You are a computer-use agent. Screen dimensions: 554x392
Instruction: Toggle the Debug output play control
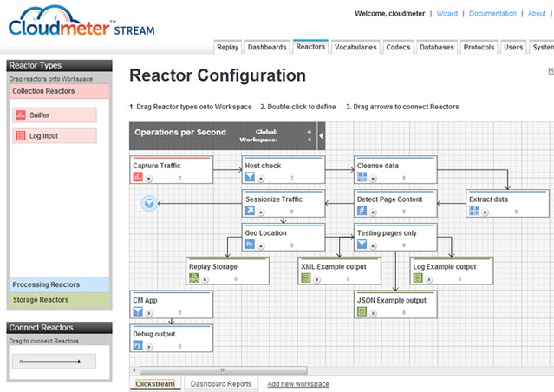tap(149, 347)
